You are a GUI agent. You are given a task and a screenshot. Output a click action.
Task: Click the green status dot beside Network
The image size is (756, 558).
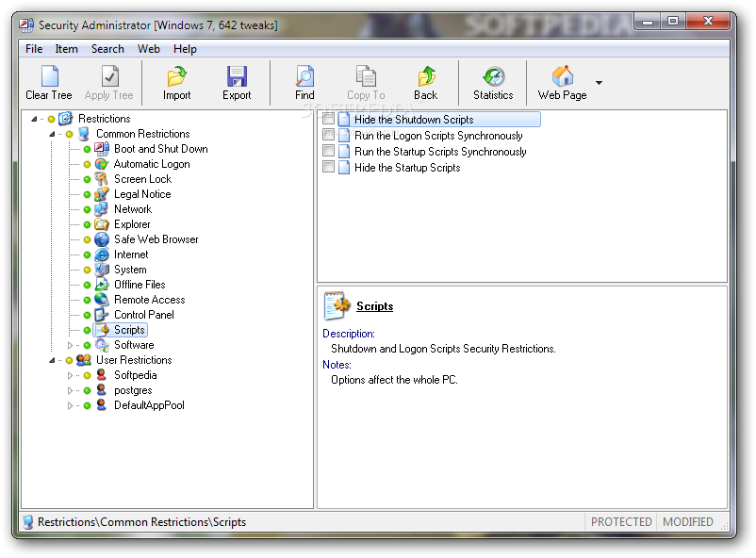pos(88,209)
